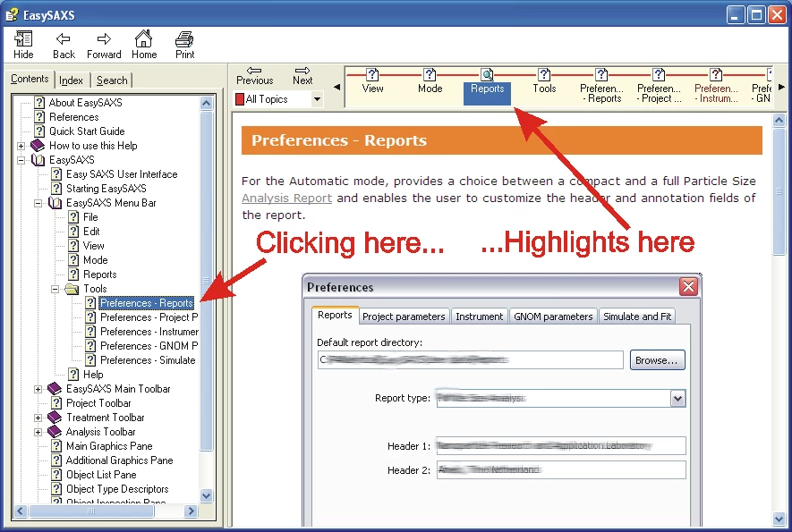
Task: Open Preferences - Instrum... topic in strip
Action: pos(716,87)
